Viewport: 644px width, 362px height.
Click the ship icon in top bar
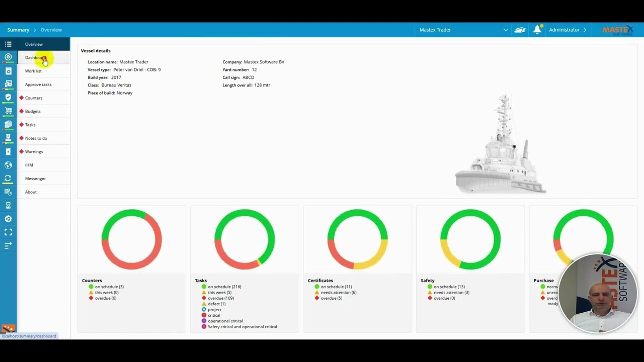[520, 30]
